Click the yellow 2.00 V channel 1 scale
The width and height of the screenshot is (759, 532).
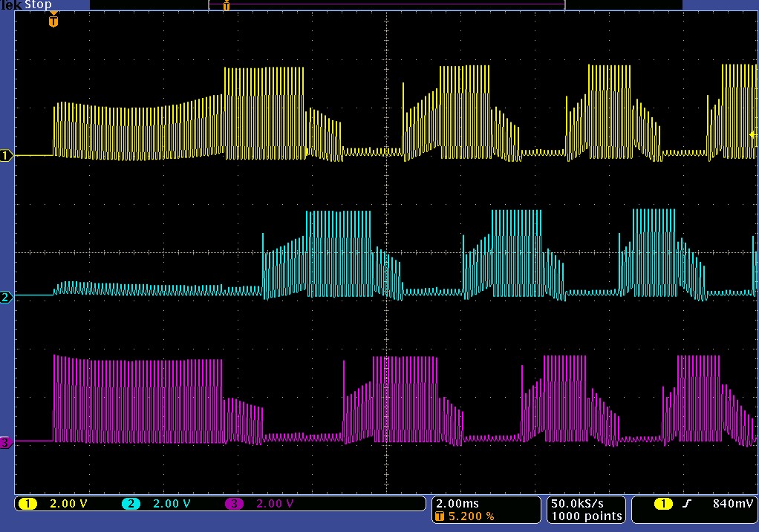point(68,504)
